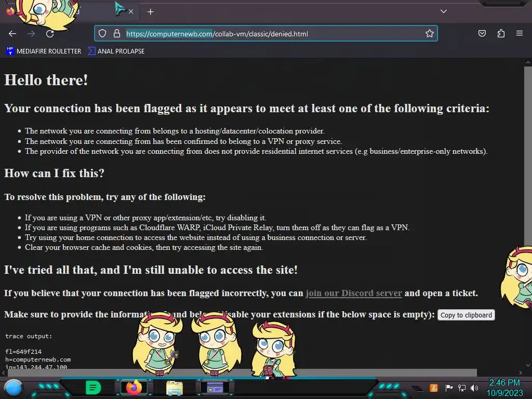Bookmark this page with the star
This screenshot has width=532, height=399.
pos(430,33)
